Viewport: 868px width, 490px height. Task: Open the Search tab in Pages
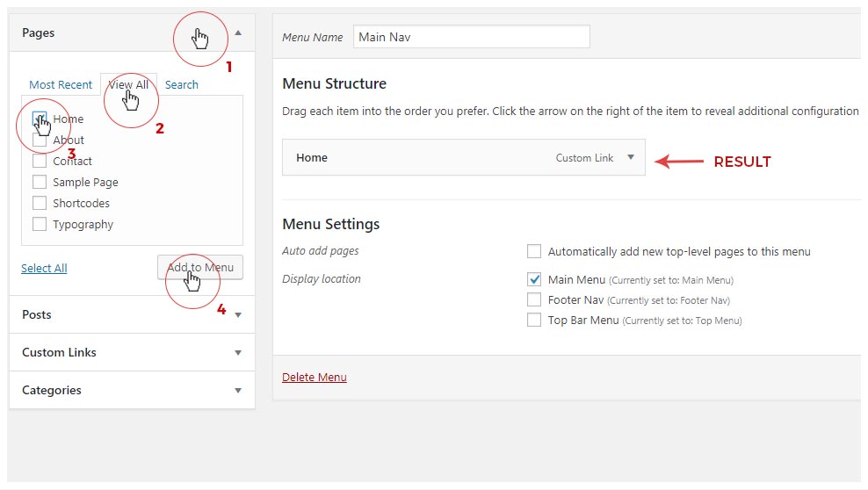pyautogui.click(x=182, y=84)
